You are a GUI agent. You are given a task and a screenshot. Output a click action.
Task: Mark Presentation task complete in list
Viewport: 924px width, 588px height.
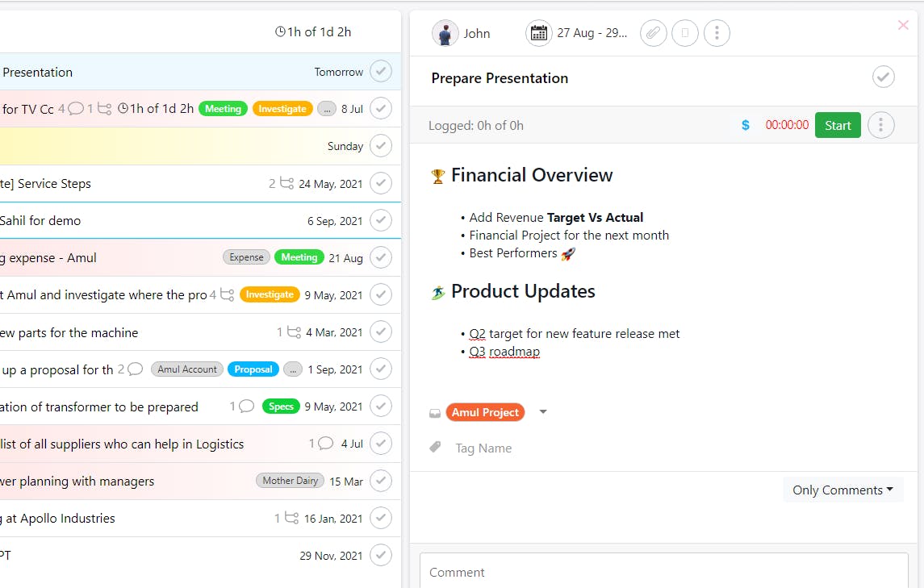coord(381,71)
